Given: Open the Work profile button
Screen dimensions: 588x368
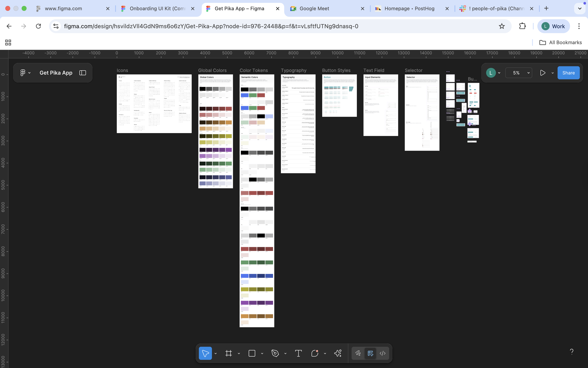Looking at the screenshot, I should point(553,26).
